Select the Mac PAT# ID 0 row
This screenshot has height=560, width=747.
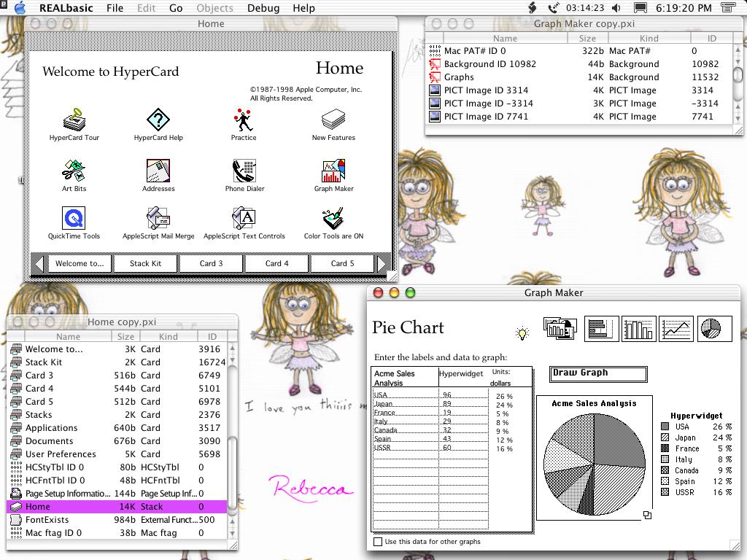pos(579,50)
